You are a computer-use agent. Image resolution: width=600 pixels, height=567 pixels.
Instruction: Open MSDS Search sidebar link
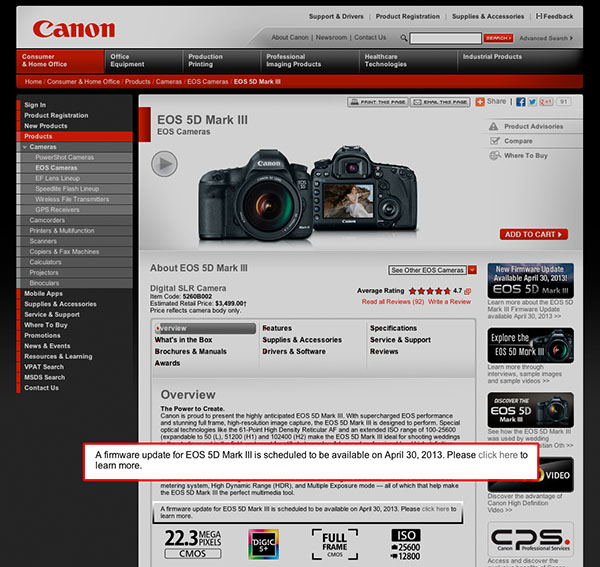(x=44, y=377)
